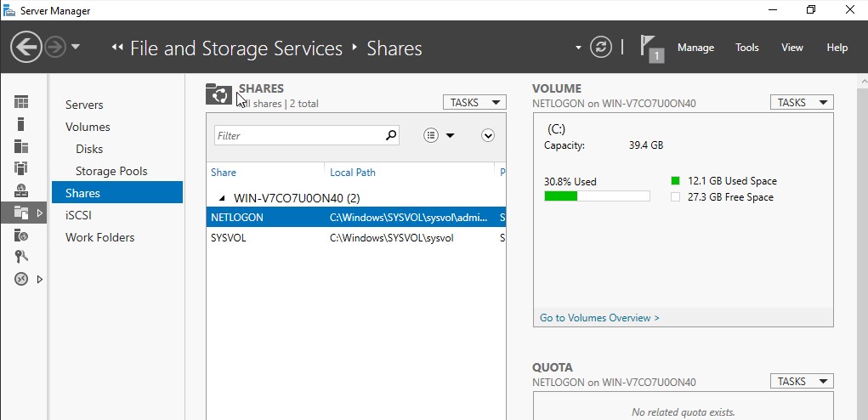Select File and Storage Services sidebar icon
The width and height of the screenshot is (868, 420).
click(21, 213)
